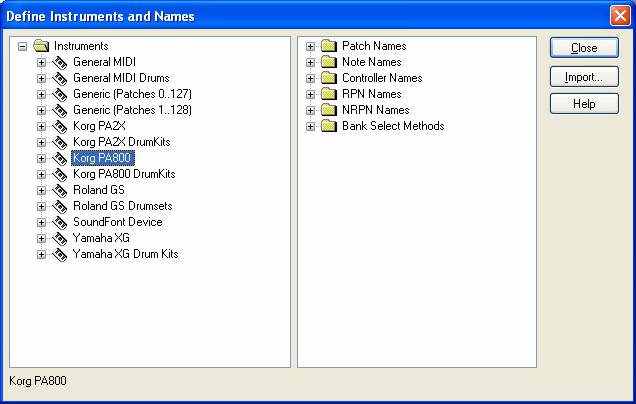The image size is (636, 404).
Task: Select the Roland GS label
Action: click(x=99, y=190)
